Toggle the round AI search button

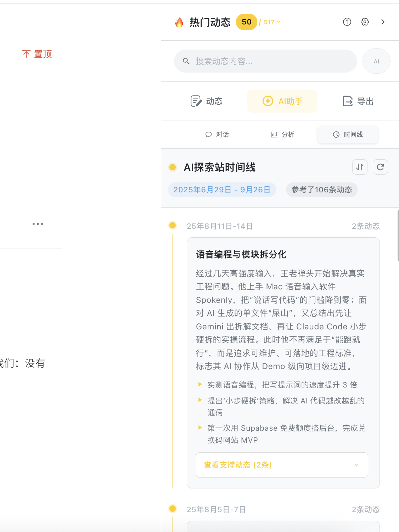[x=376, y=61]
